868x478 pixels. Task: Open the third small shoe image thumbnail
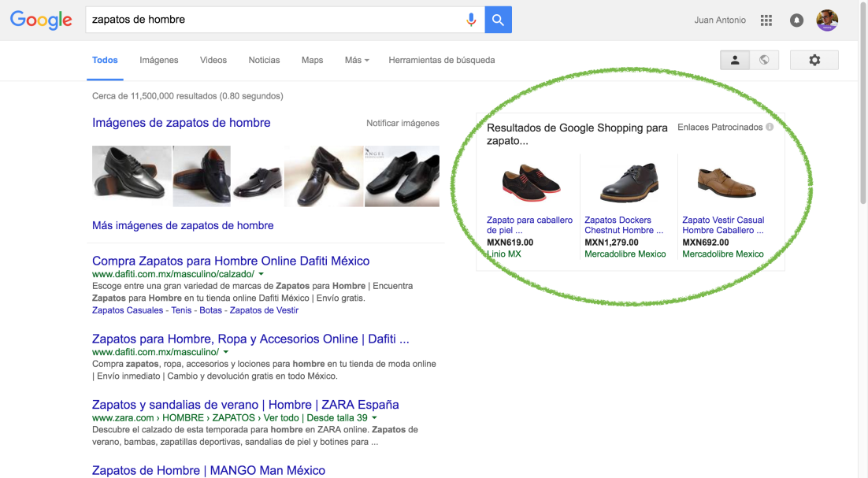[x=258, y=181]
